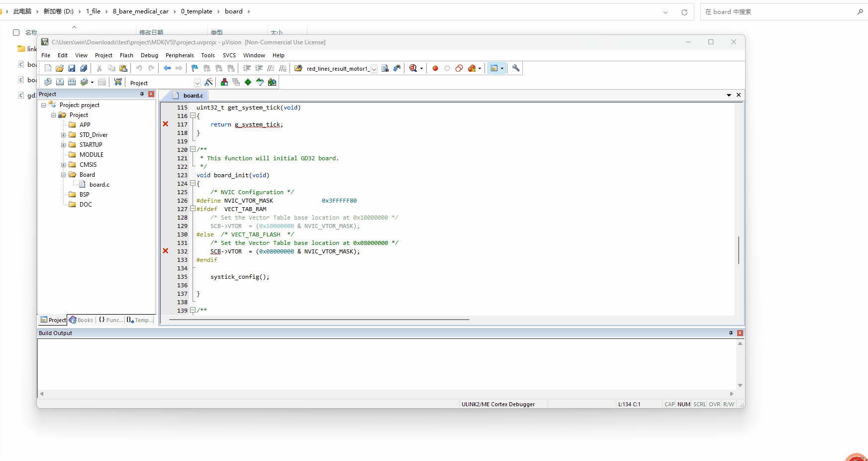Open the Manage Run-Time Environment
The height and width of the screenshot is (461, 868).
pyautogui.click(x=224, y=82)
